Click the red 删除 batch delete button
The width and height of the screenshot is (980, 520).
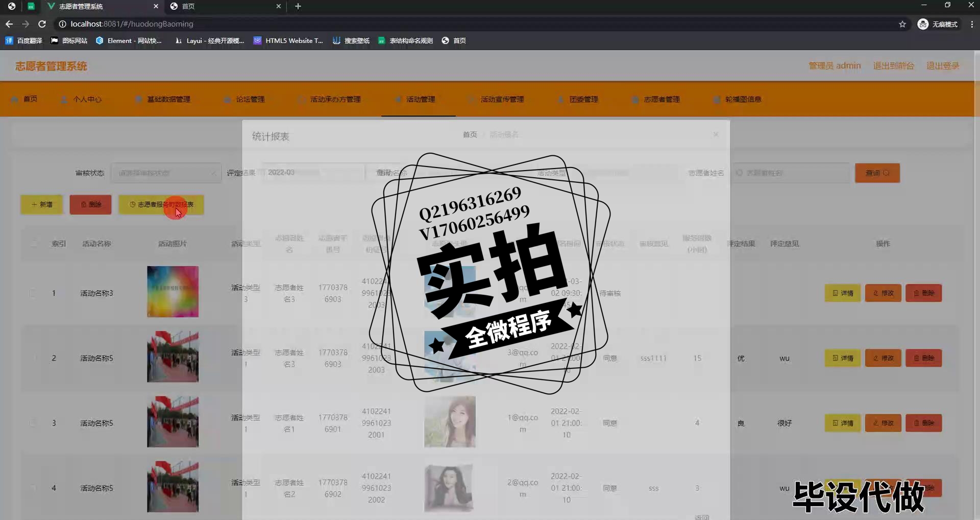click(90, 204)
